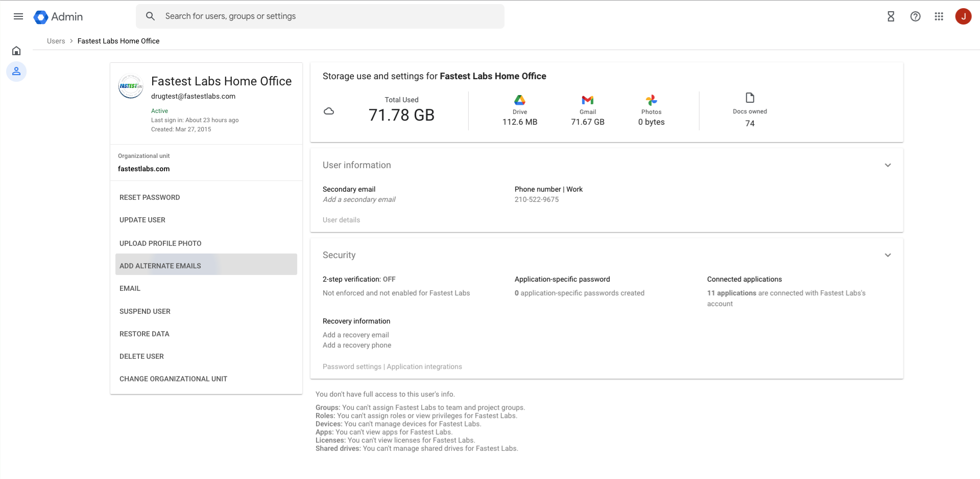This screenshot has width=980, height=479.
Task: Click Add a recovery email link
Action: (x=355, y=335)
